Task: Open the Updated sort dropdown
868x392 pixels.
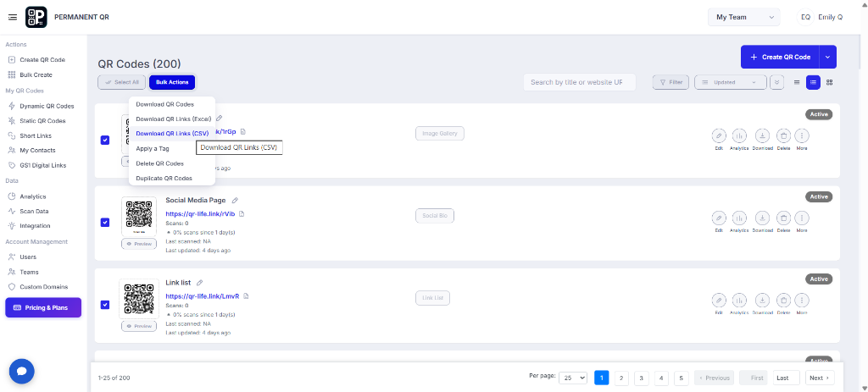Action: pyautogui.click(x=730, y=82)
